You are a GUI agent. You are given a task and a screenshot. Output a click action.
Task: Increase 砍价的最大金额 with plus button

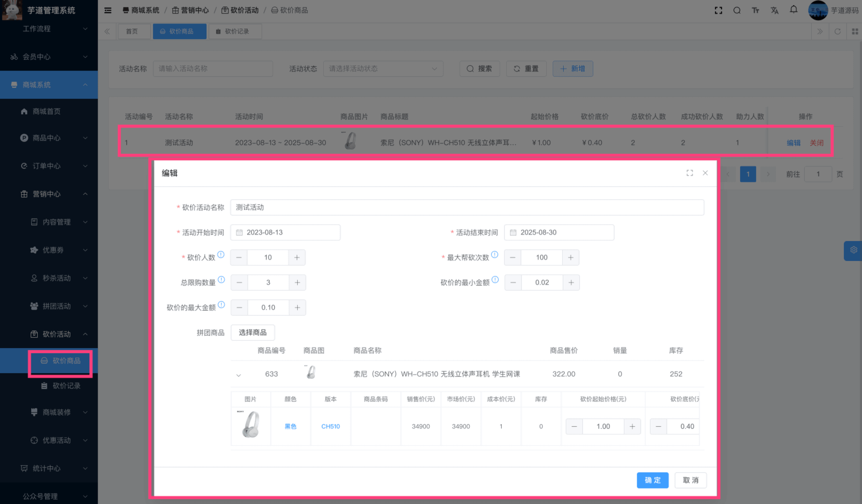pos(297,308)
